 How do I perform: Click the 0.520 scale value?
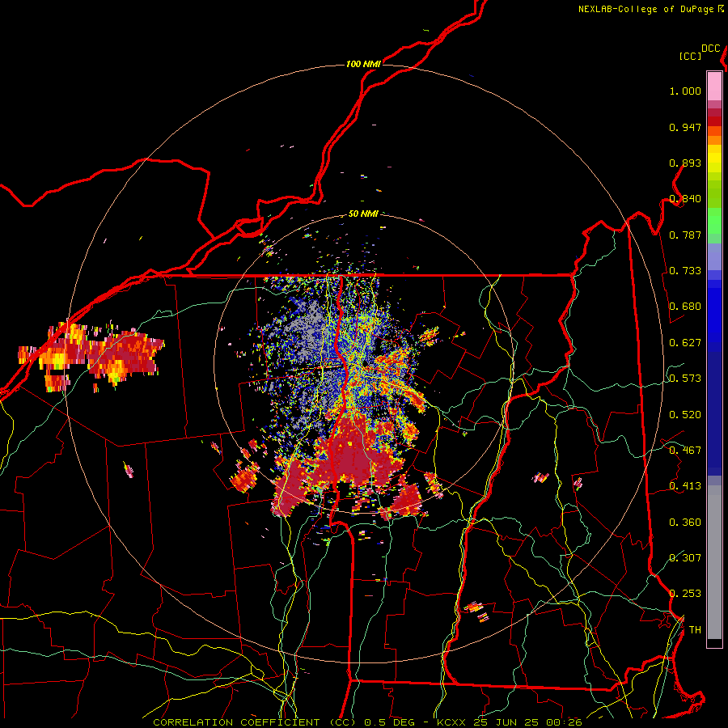click(685, 415)
